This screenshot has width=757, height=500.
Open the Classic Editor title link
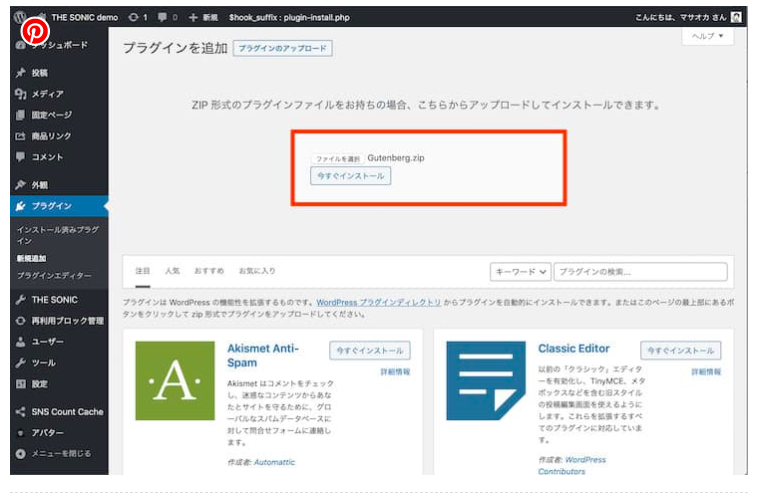tap(574, 348)
